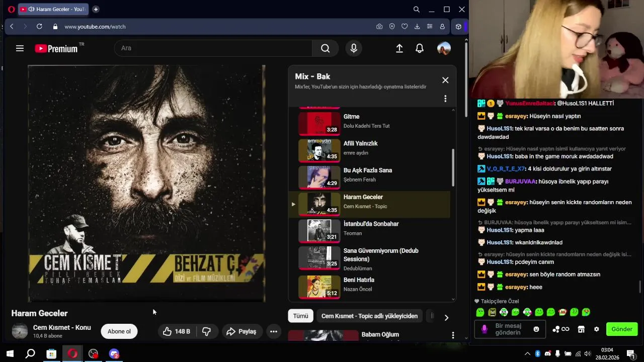Viewport: 644px width, 362px height.
Task: Reload the page in Opera
Action: (x=39, y=27)
